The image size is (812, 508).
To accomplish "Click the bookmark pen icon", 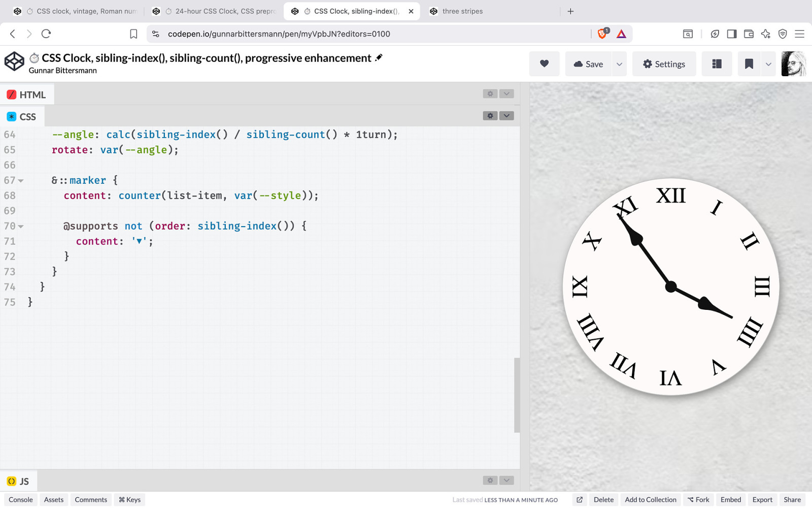I will tap(749, 64).
